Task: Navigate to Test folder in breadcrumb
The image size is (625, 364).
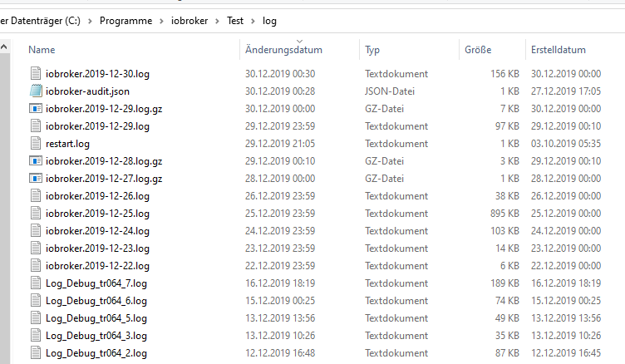Action: pos(235,21)
